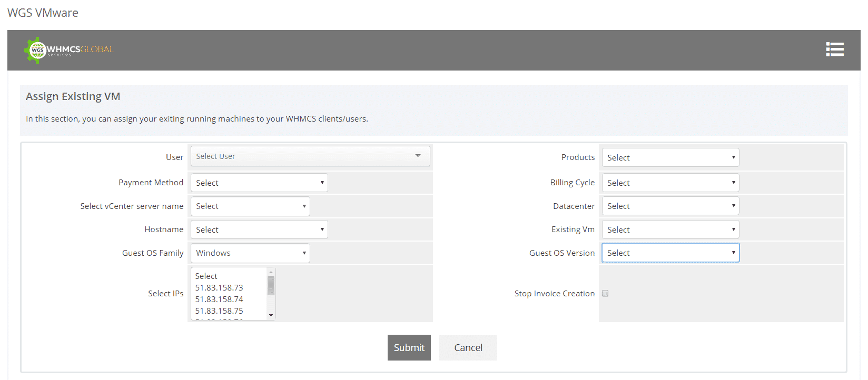Pick IP address 51.83.158.75
This screenshot has height=380, width=868.
pyautogui.click(x=219, y=311)
